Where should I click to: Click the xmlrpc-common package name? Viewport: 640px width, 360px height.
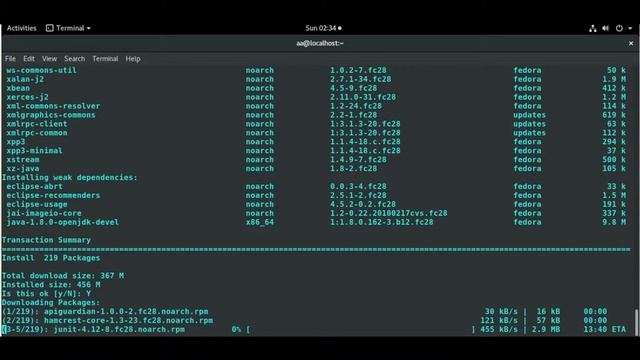[37, 133]
